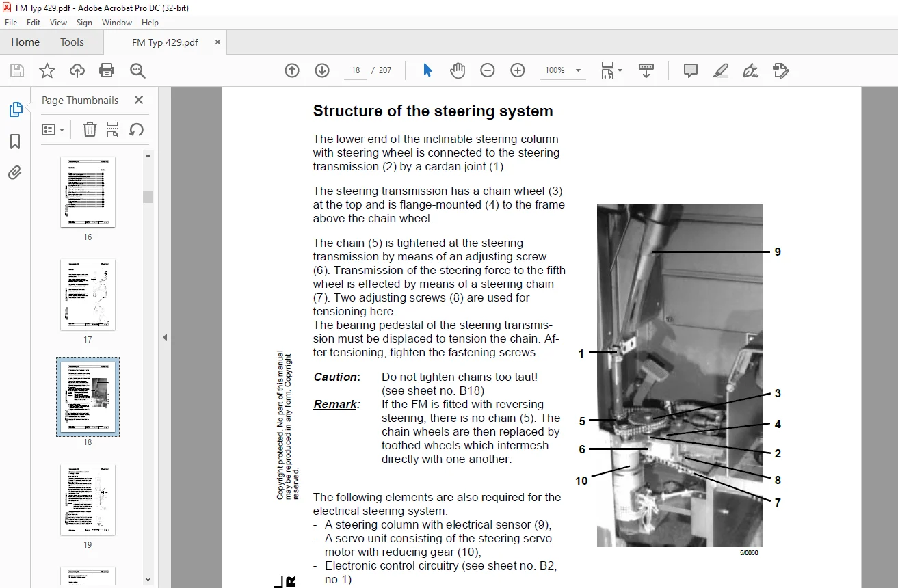Open the File menu
The height and width of the screenshot is (588, 898).
(x=11, y=23)
